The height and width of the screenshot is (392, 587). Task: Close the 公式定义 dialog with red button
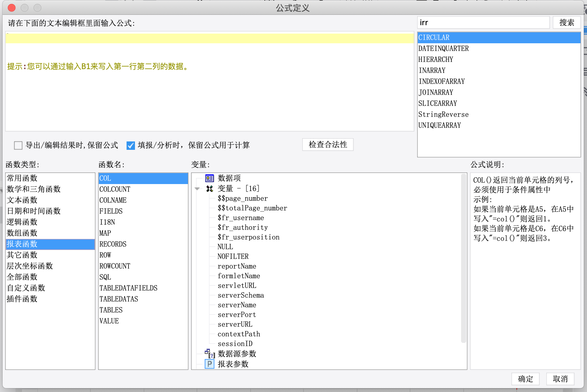click(x=12, y=8)
